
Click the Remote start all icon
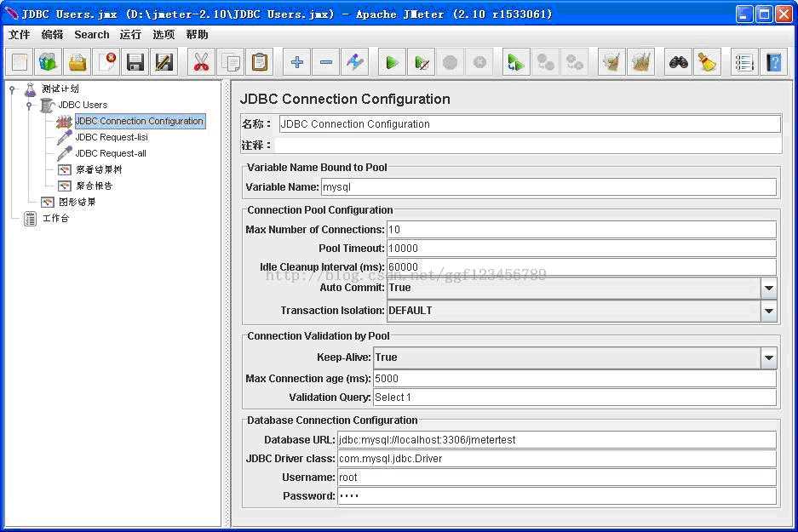click(516, 62)
